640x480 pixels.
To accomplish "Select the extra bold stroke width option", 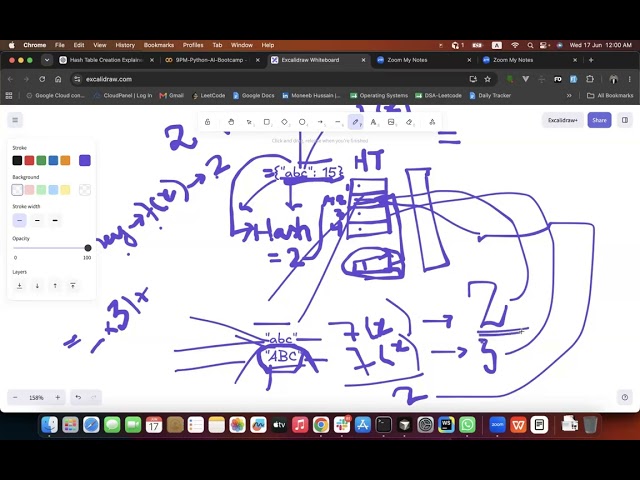I will point(55,220).
